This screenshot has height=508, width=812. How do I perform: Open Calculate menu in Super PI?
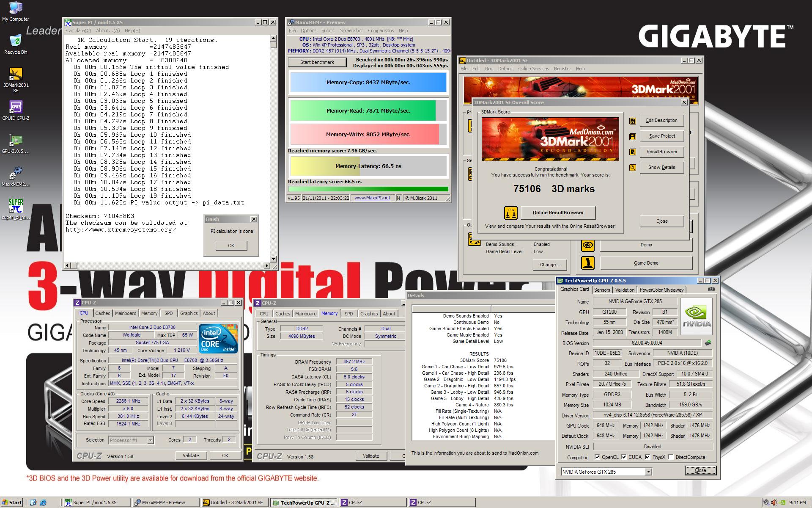click(78, 30)
